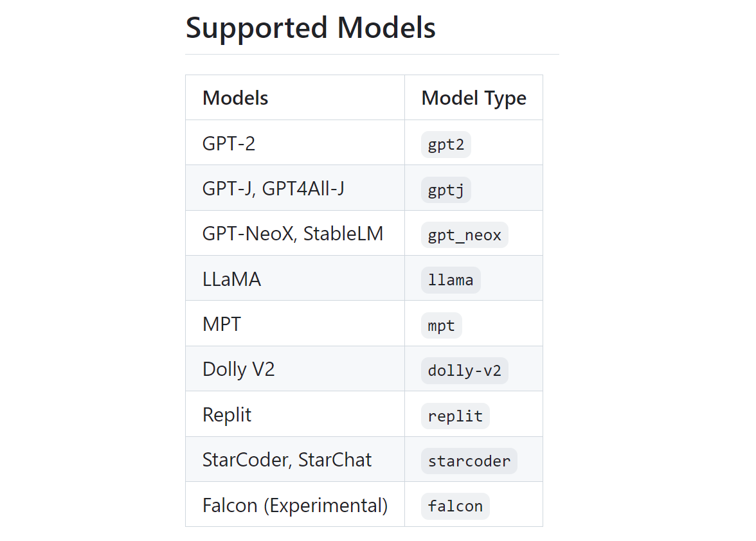
Task: Click the gpt2 code label
Action: 446,145
